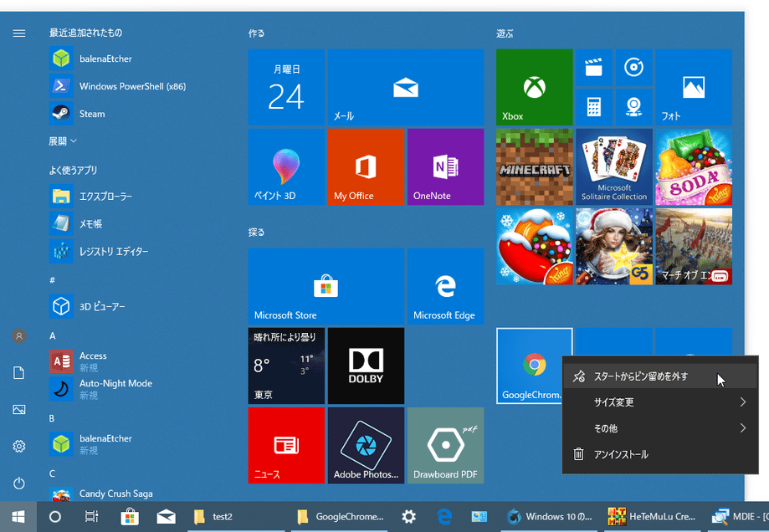Open the Settings gear on the taskbar

click(x=408, y=516)
